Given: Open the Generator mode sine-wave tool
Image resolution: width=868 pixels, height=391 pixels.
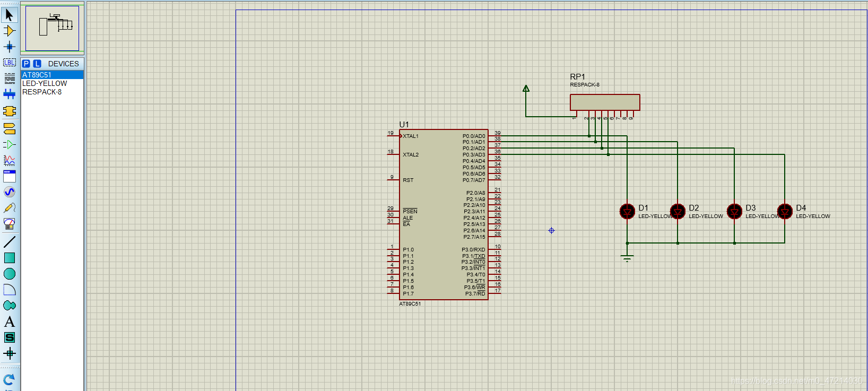Looking at the screenshot, I should [9, 192].
